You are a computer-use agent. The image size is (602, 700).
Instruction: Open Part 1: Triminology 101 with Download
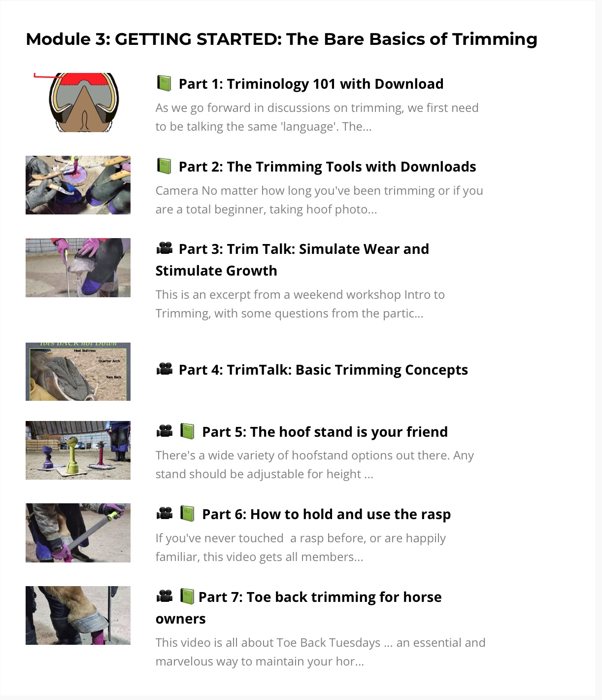pos(311,84)
